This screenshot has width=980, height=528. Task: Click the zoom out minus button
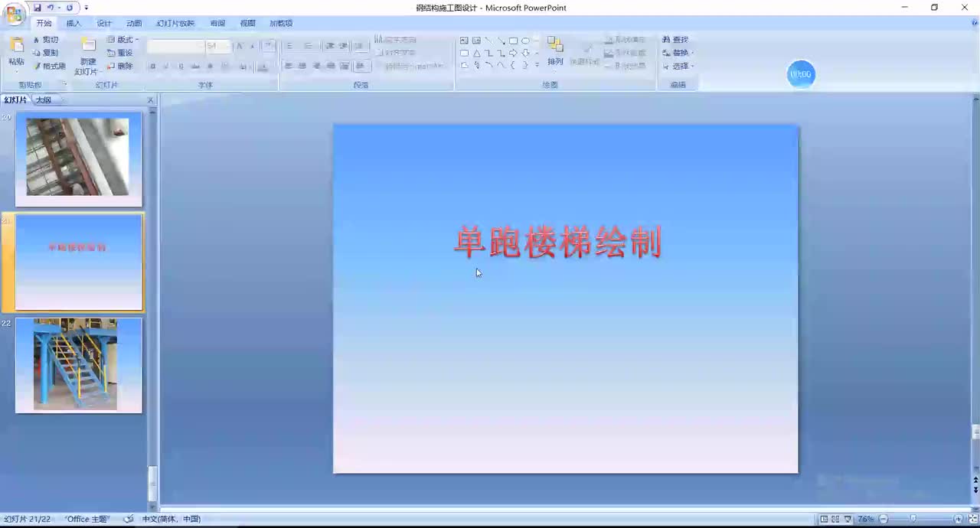884,519
